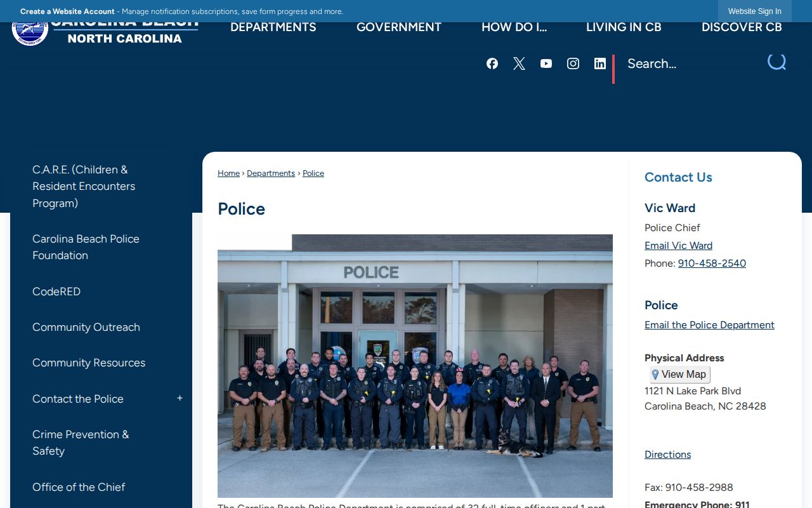812x508 pixels.
Task: Click Create a Website Account link
Action: click(x=67, y=11)
